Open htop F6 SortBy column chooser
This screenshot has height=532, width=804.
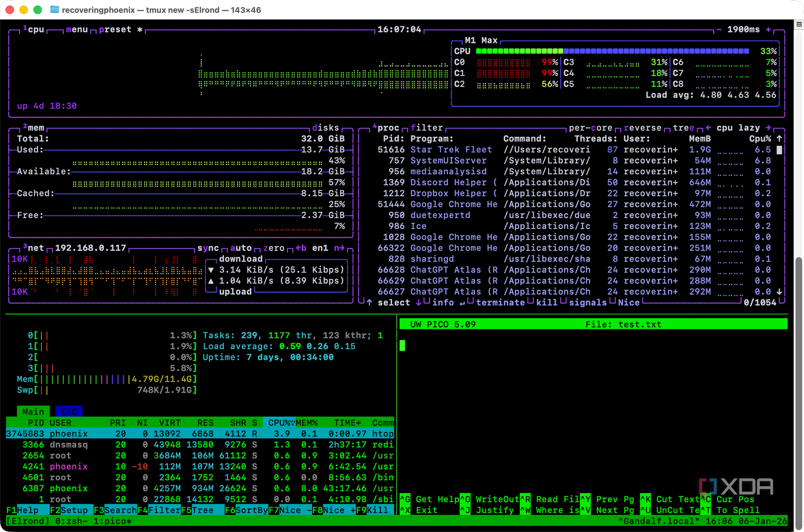coord(246,510)
